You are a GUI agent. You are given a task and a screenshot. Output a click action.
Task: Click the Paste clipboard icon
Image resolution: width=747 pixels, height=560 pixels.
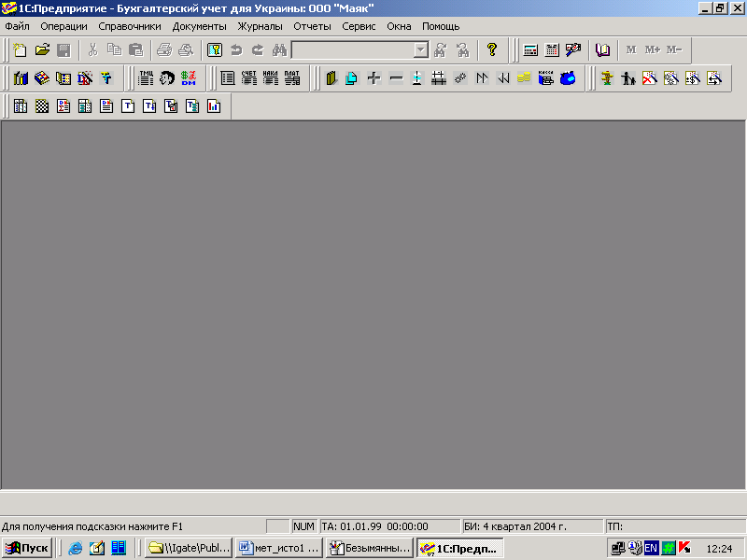[135, 50]
